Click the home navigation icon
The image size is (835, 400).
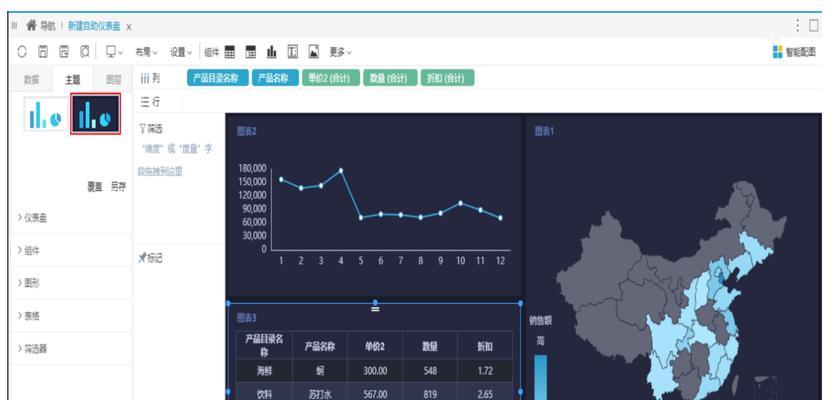tap(31, 25)
